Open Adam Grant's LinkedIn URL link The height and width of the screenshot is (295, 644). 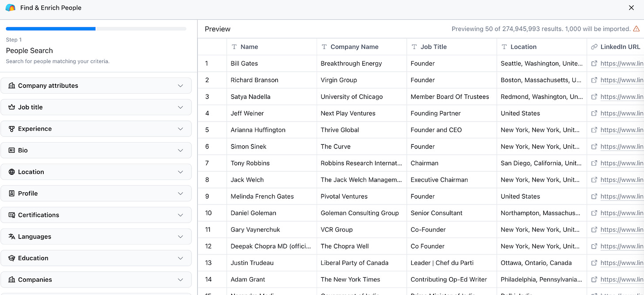pyautogui.click(x=622, y=280)
